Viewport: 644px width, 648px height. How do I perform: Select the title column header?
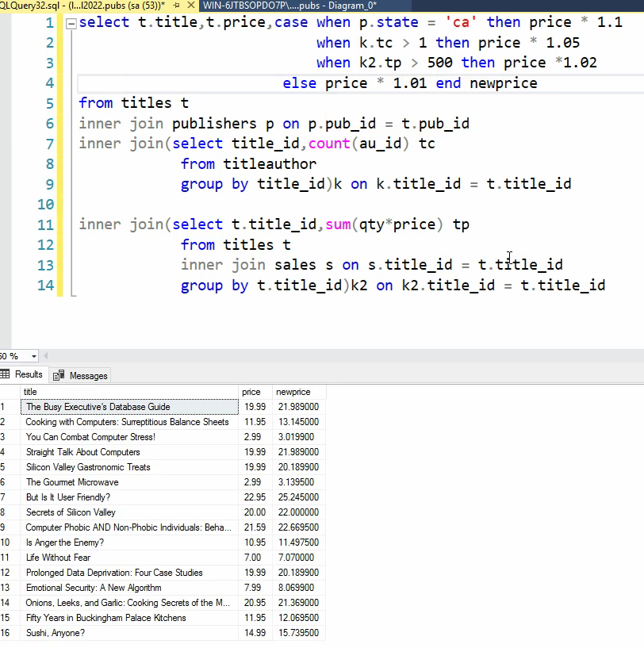click(x=129, y=392)
